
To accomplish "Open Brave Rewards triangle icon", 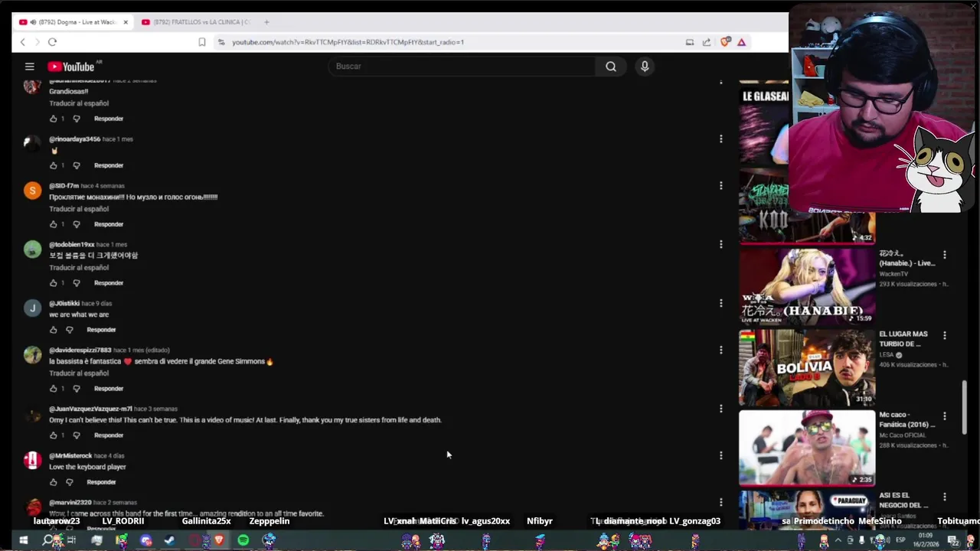I will point(741,42).
